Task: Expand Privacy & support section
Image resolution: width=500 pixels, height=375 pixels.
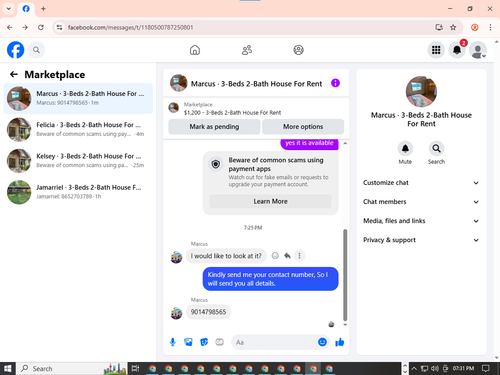Action: [x=421, y=240]
